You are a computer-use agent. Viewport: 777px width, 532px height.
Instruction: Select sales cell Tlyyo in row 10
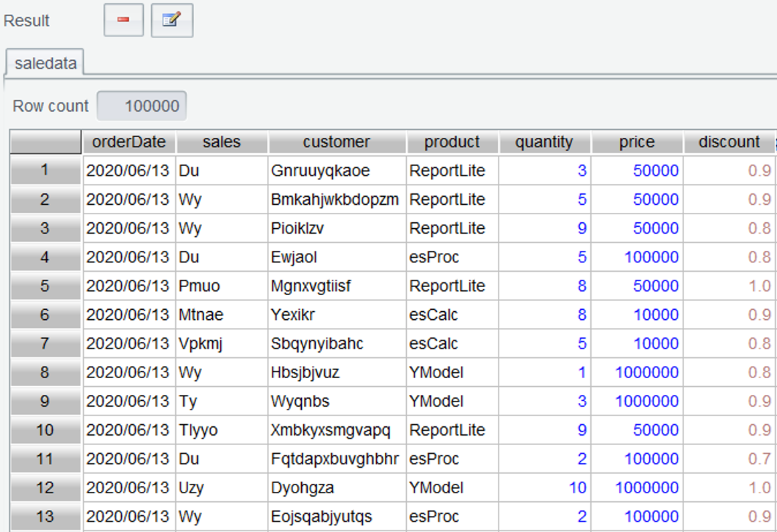(x=198, y=430)
